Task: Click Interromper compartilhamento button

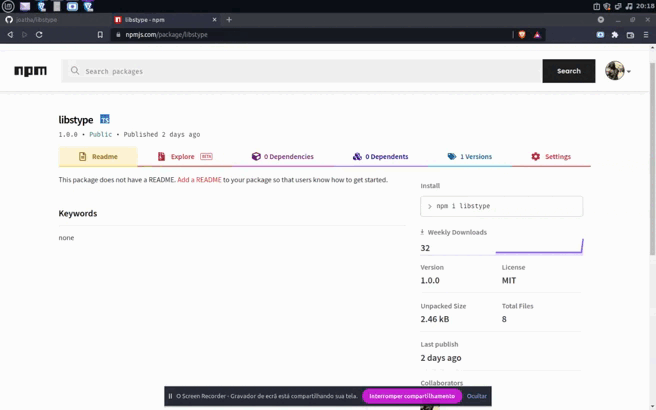Action: pos(412,396)
